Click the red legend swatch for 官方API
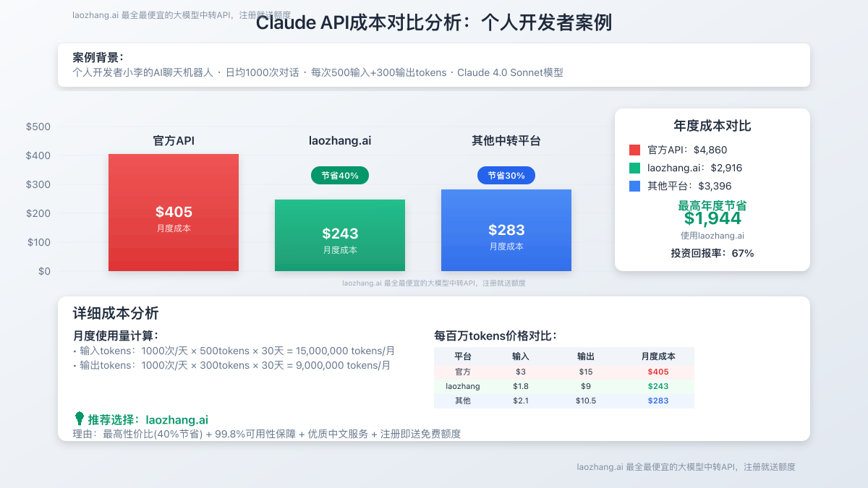868x488 pixels. point(635,150)
